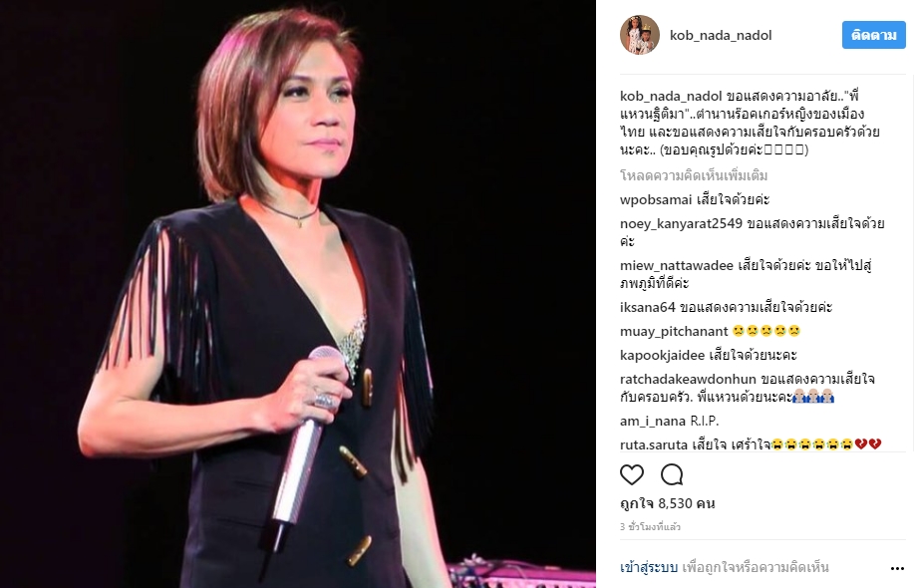Open commenter wpobsamai's profile
Viewport: 914px width, 588px height.
click(656, 200)
